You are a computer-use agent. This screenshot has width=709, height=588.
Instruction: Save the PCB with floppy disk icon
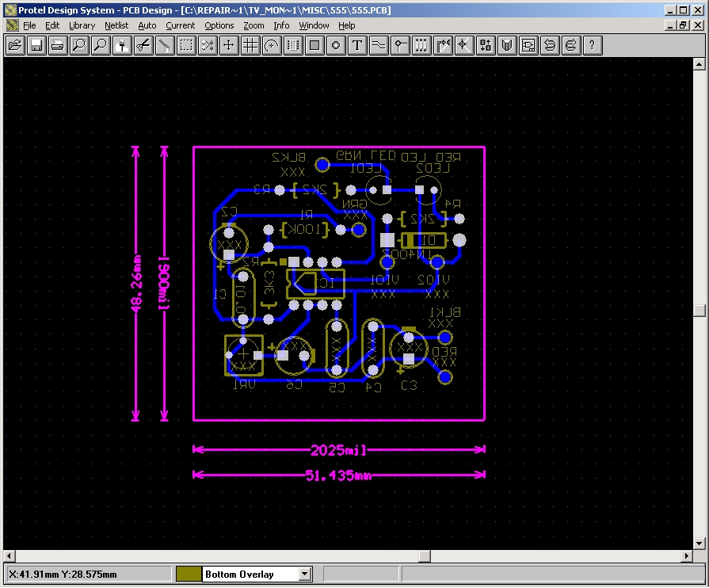coord(36,45)
